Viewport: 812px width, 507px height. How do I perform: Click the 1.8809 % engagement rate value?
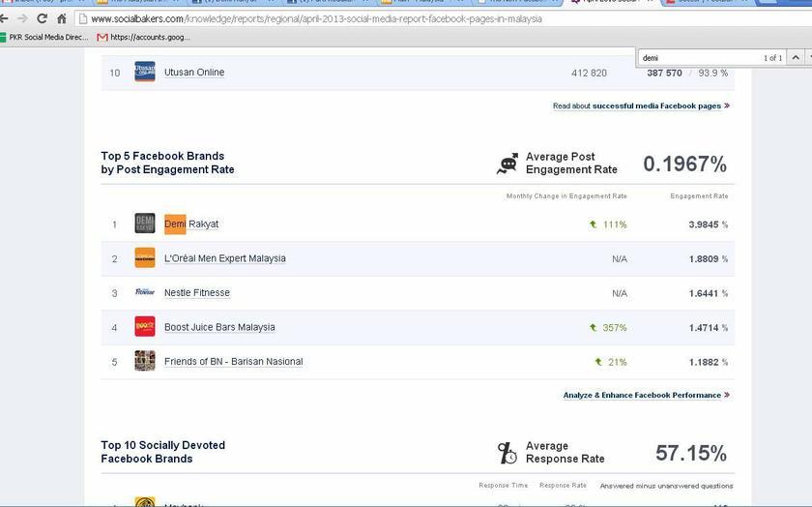pos(708,258)
